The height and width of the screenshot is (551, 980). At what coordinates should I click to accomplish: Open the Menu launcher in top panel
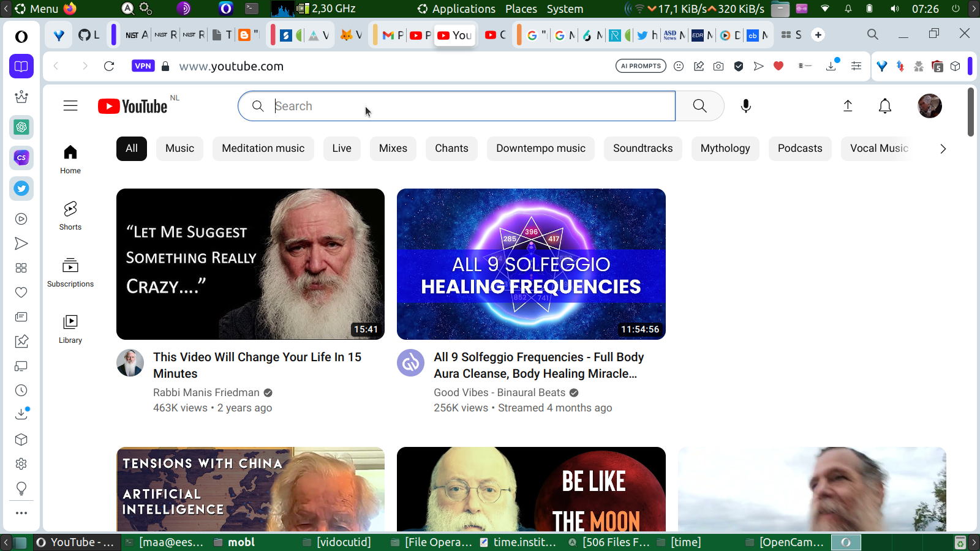click(x=37, y=9)
